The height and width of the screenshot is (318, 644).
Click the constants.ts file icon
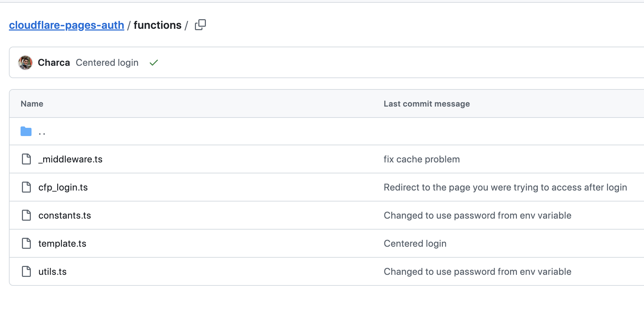pyautogui.click(x=26, y=216)
